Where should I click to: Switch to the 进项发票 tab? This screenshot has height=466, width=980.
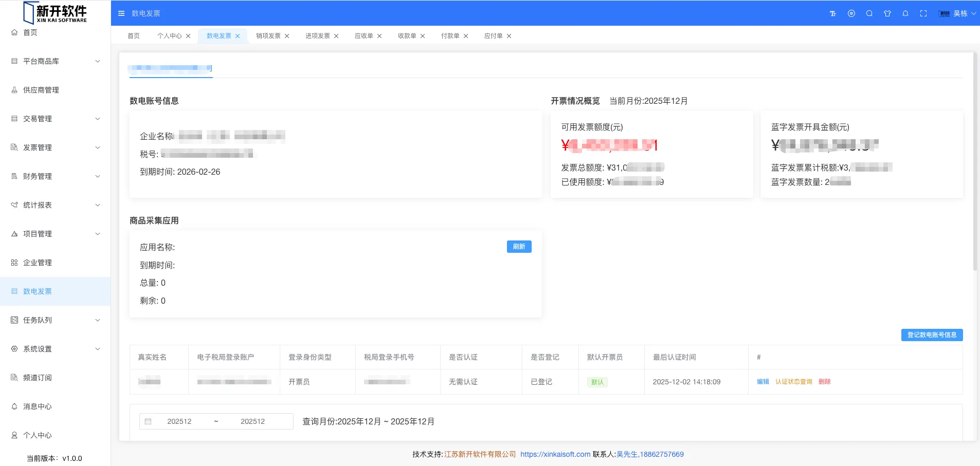point(317,36)
